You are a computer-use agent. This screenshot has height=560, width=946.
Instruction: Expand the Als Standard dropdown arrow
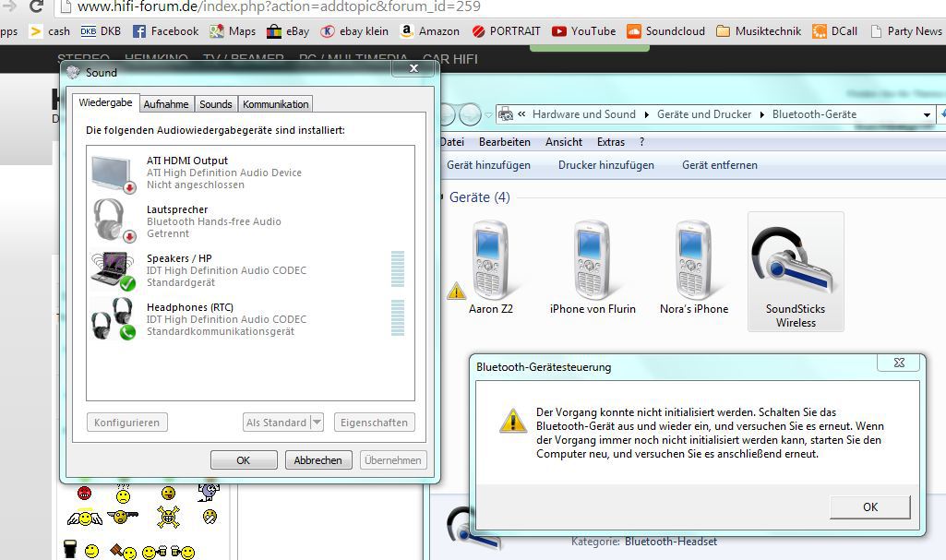317,423
